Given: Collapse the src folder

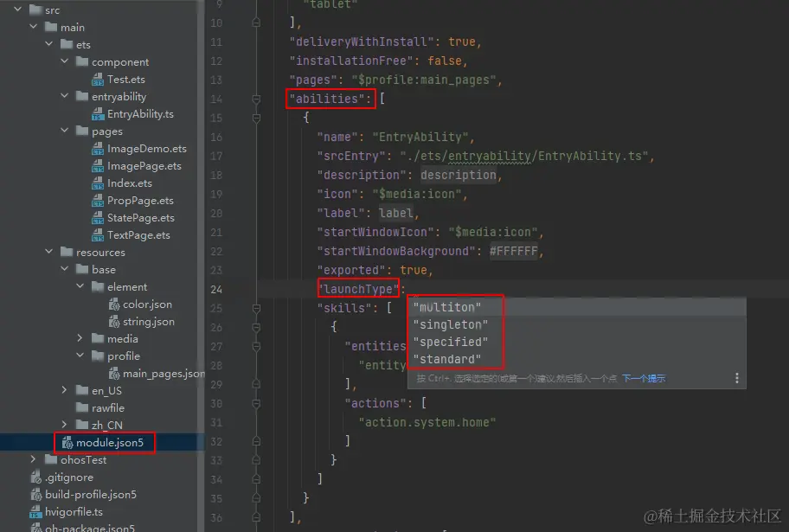Looking at the screenshot, I should coord(17,9).
